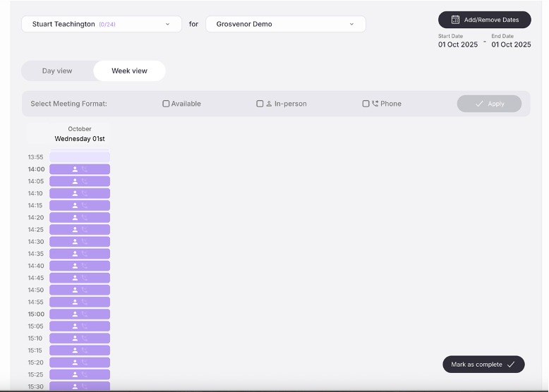The image size is (549, 392).
Task: Select the person icon in the 14:15 slot
Action: pos(75,205)
